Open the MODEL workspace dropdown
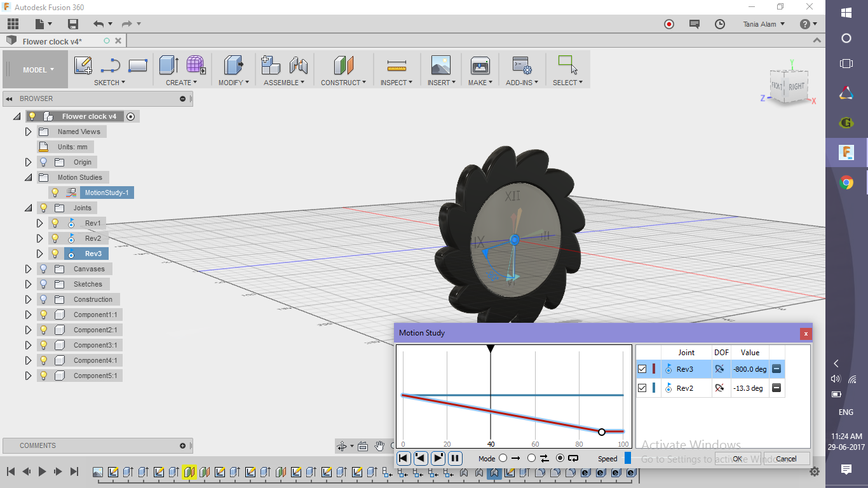This screenshot has width=868, height=488. click(36, 70)
